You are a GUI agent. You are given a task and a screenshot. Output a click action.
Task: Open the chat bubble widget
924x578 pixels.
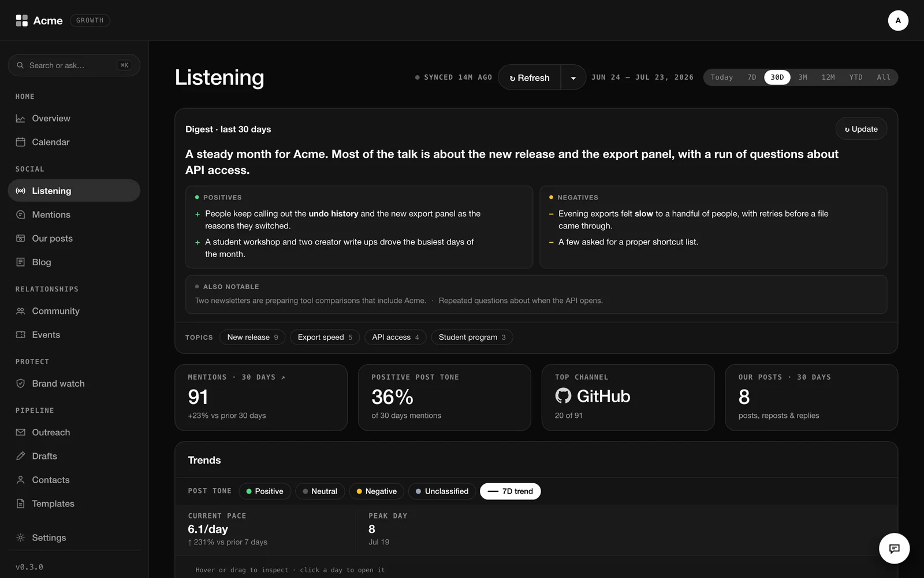point(894,549)
